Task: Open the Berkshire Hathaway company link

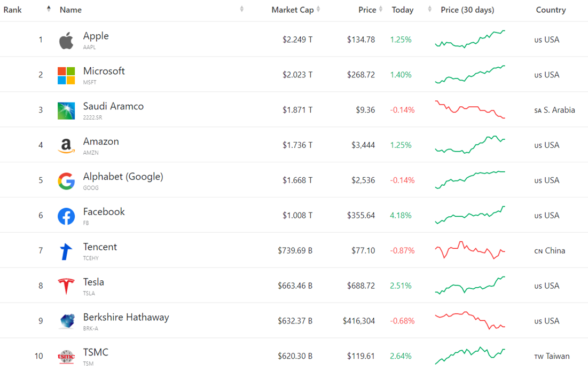Action: tap(126, 317)
